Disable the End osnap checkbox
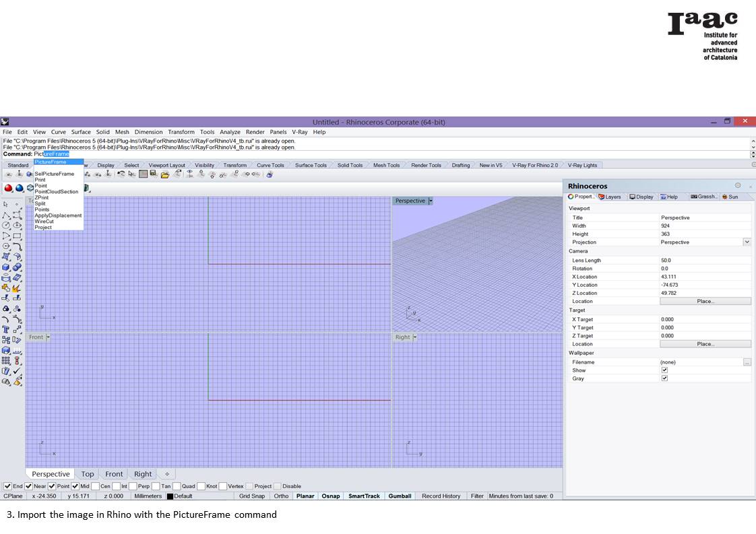756x534 pixels. point(8,486)
